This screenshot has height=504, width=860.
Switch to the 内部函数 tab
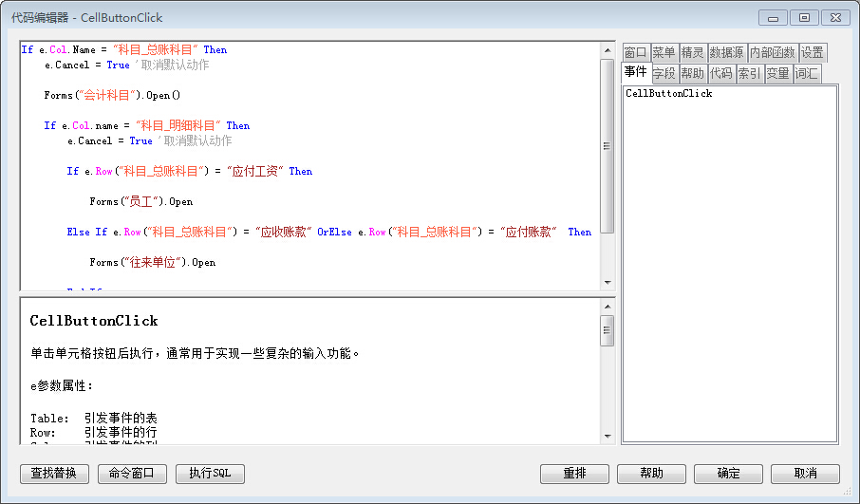[x=773, y=52]
